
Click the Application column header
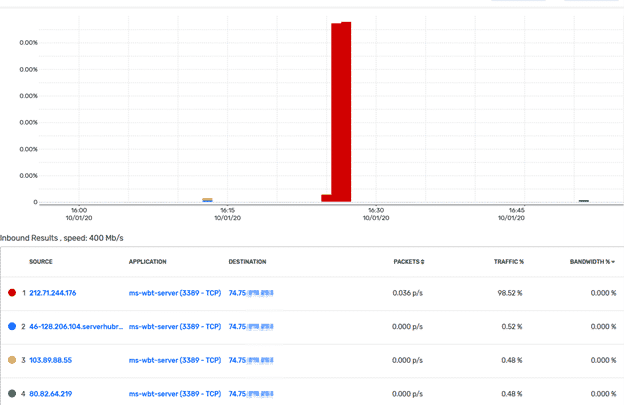tap(148, 262)
